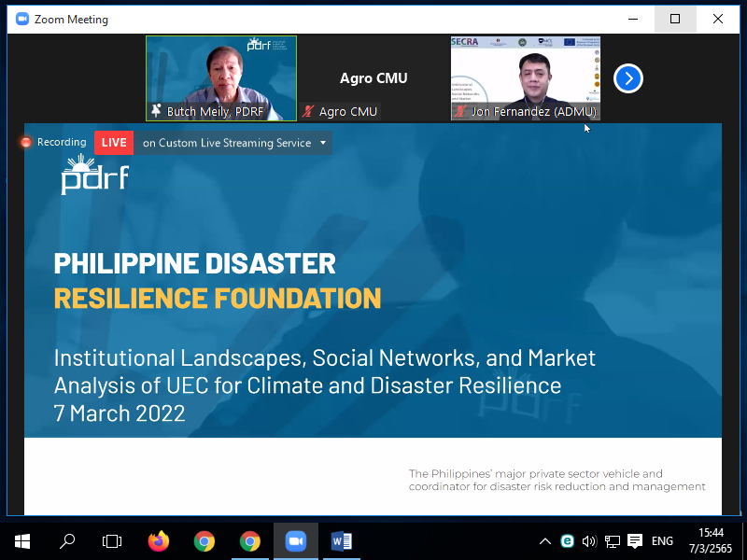Open Butch Meily, PDRF video thumbnail

click(221, 78)
